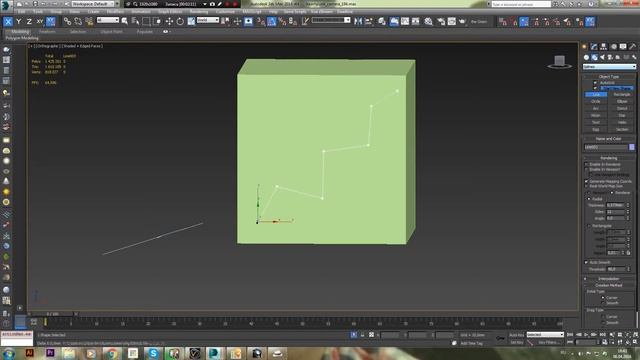Switch to the Selection ribbon tab

tap(78, 31)
